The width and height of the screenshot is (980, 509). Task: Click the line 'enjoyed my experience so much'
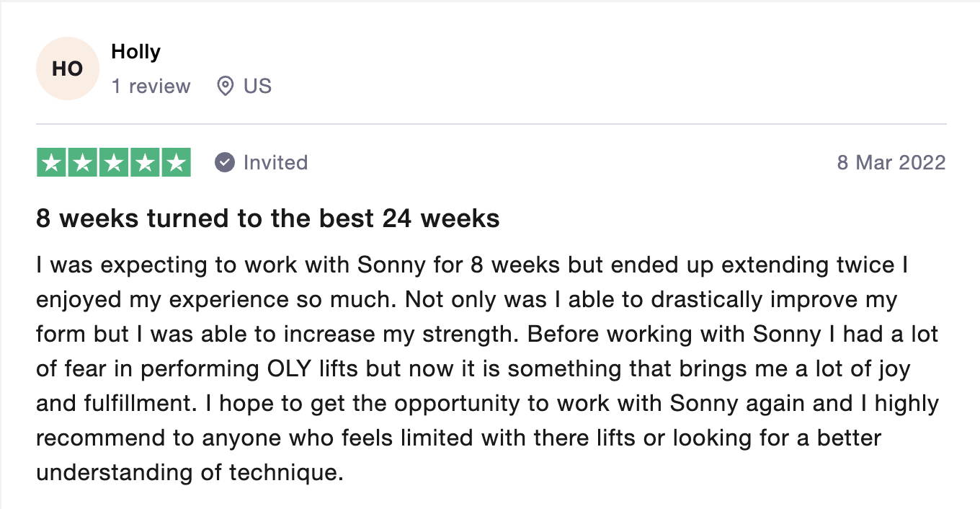tap(467, 299)
